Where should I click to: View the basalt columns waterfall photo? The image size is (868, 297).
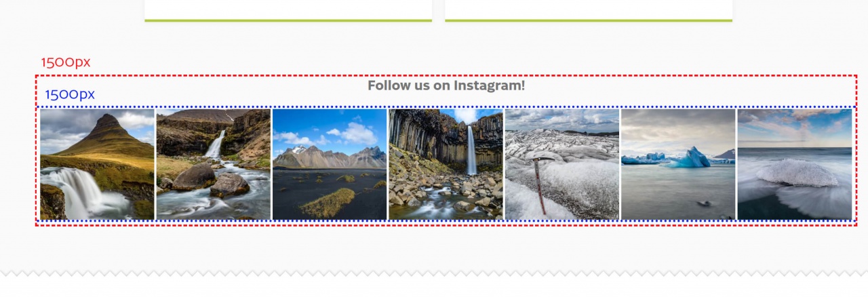[446, 164]
